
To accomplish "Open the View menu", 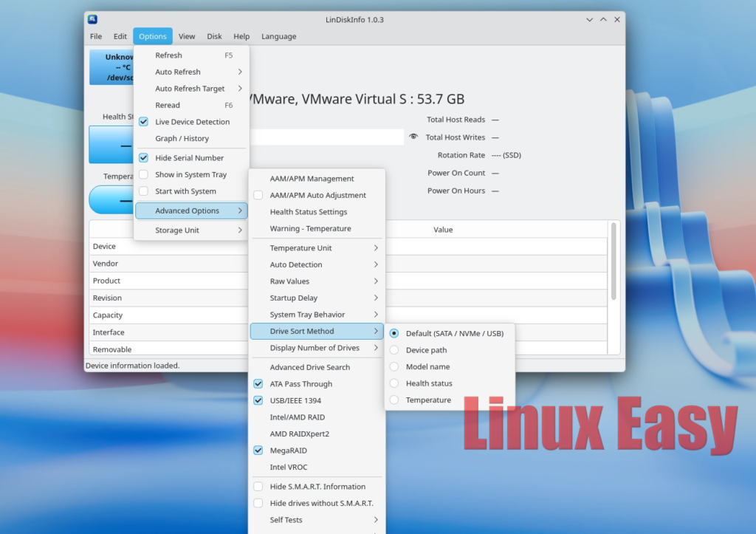I will tap(187, 36).
